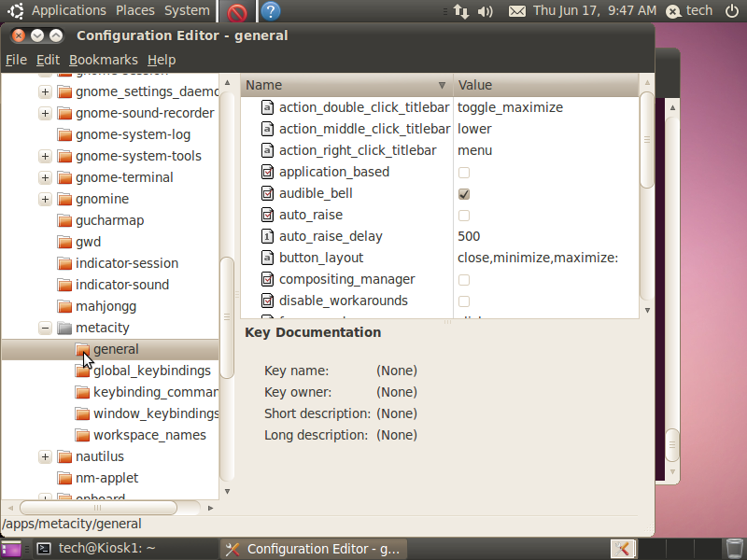Select the window_keybindings tree item
This screenshot has width=747, height=560.
(156, 413)
